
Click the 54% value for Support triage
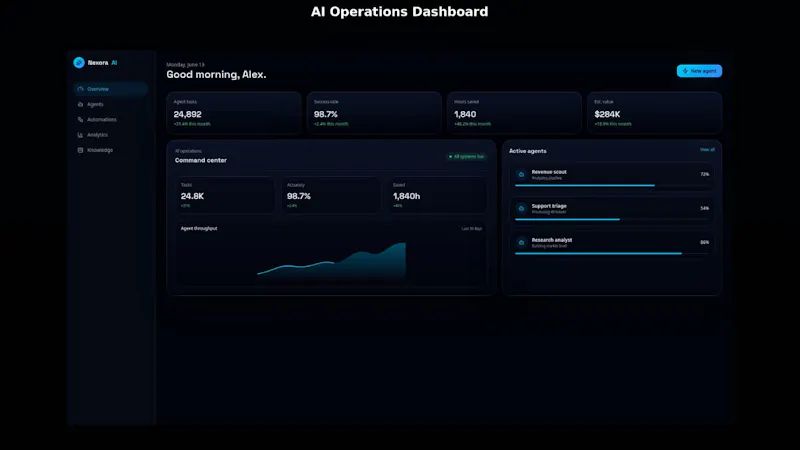(x=705, y=208)
